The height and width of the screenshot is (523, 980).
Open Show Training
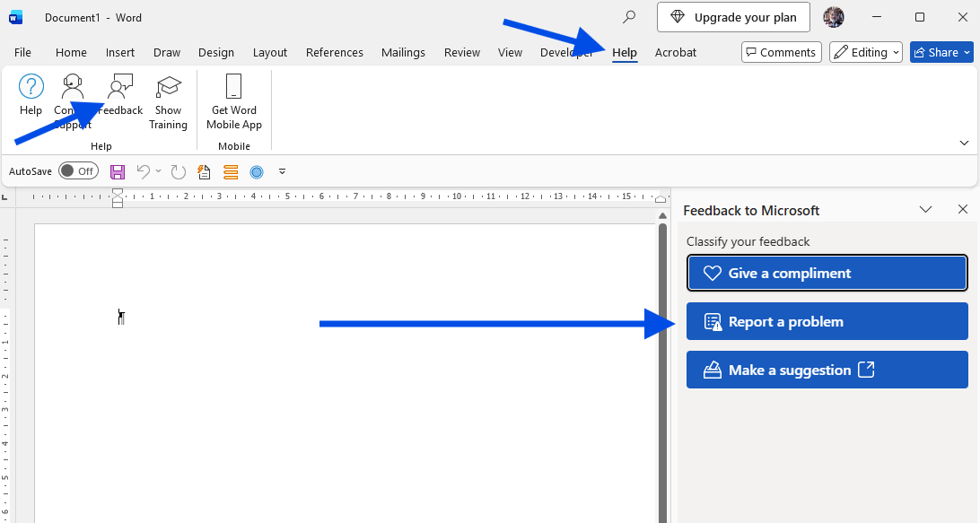point(168,102)
